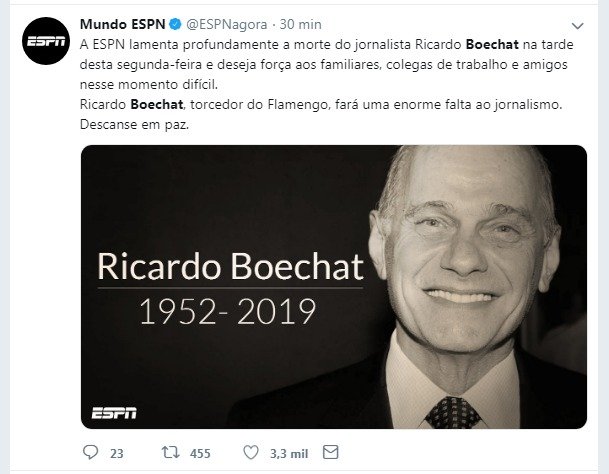Screen dimensions: 609x474
Task: Click the 23 replies count
Action: 117,453
